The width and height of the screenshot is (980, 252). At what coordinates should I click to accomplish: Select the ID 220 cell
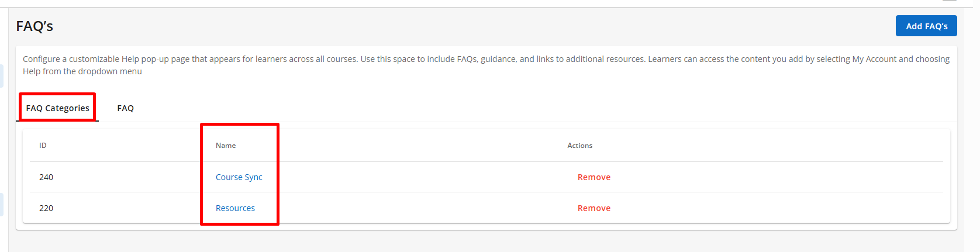point(46,208)
